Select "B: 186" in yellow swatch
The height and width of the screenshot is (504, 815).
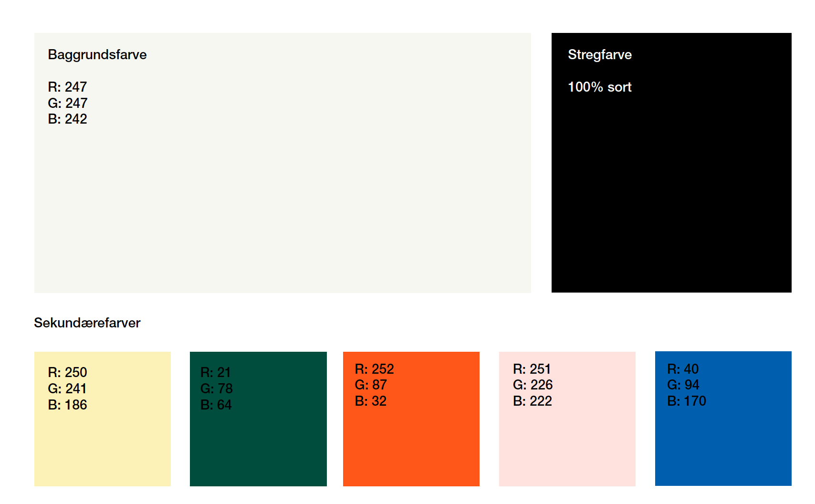point(67,405)
